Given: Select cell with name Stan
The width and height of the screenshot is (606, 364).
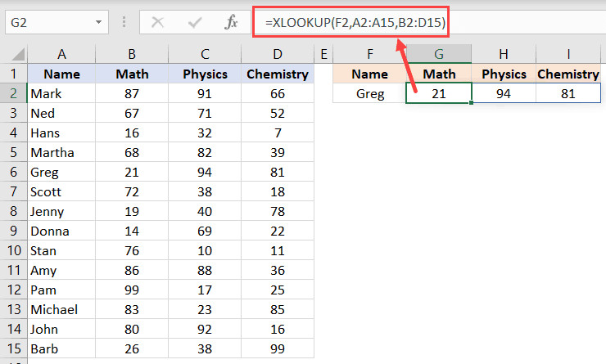Looking at the screenshot, I should [61, 250].
